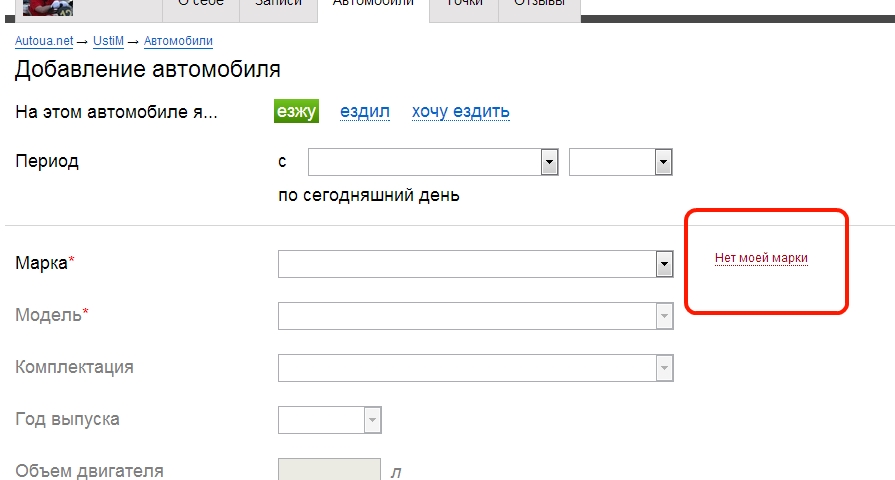Open the 'Модель' model dropdown
The width and height of the screenshot is (895, 480).
click(x=475, y=316)
